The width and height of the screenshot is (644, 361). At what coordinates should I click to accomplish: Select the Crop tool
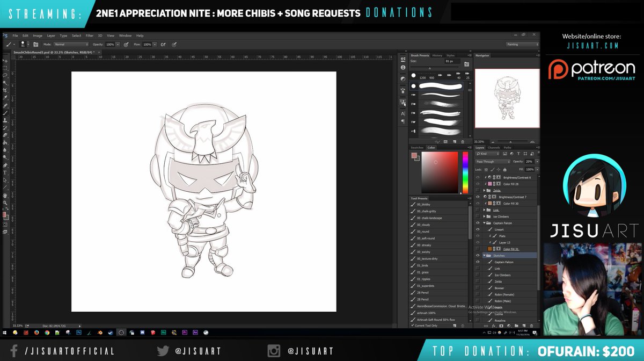pyautogui.click(x=5, y=91)
